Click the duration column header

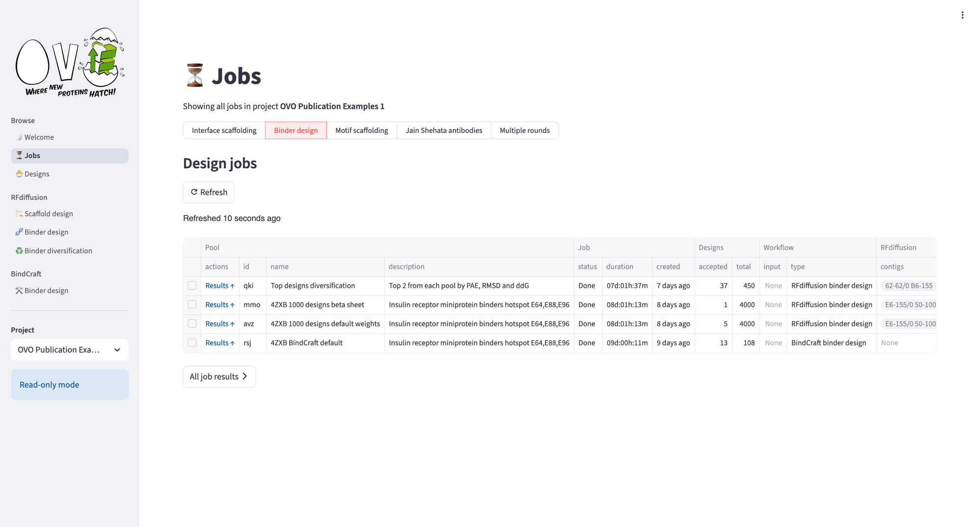[619, 266]
